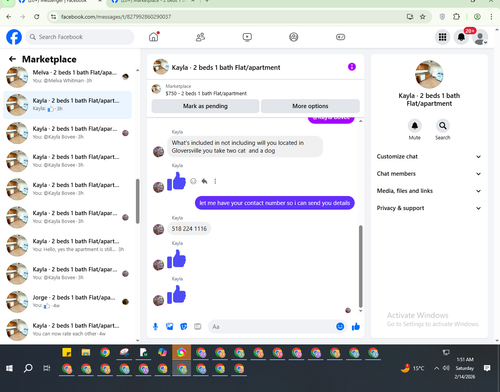Screen dimensions: 500x392
Task: React to Kayla's thumbs-up with smiley icon
Action: [193, 181]
